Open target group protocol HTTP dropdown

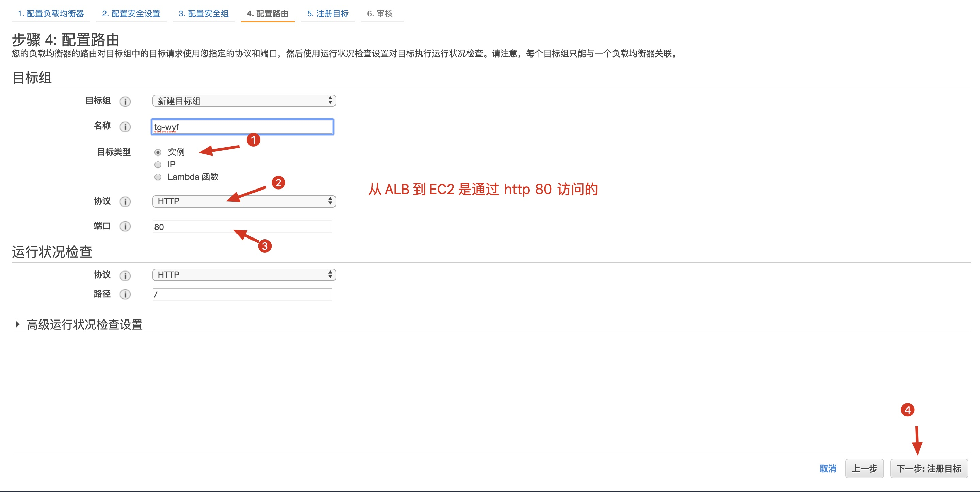tap(244, 201)
